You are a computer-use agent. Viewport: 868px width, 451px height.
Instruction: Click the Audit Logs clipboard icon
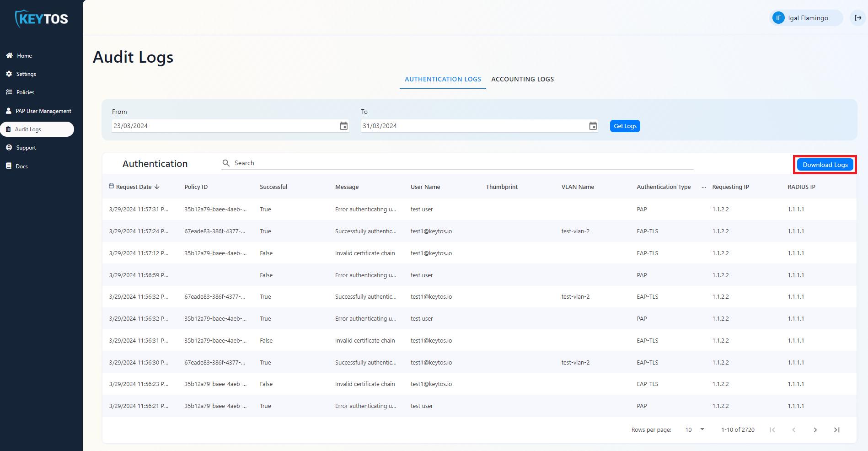click(x=8, y=129)
